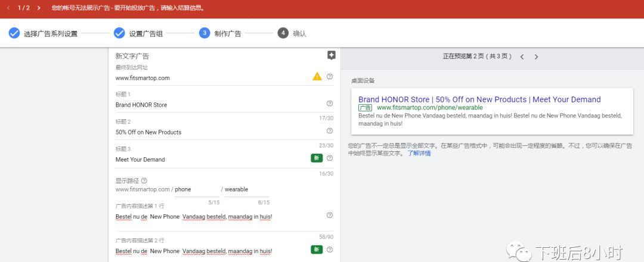The height and width of the screenshot is (262, 644).
Task: Edit display path field wearable
Action: (x=247, y=189)
